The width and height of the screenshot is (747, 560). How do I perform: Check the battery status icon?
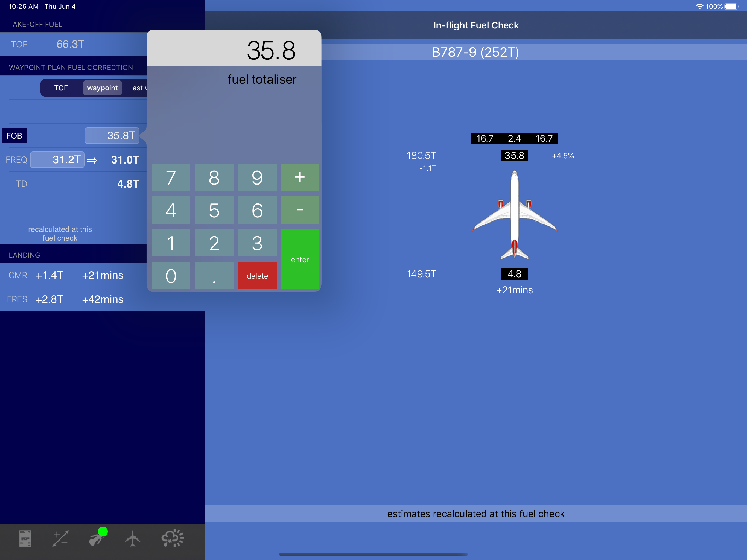point(731,6)
